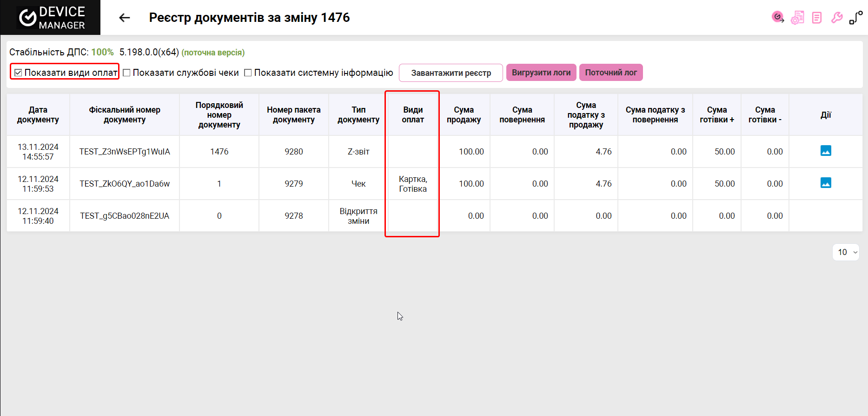Click the Чек document type cell
The height and width of the screenshot is (416, 868).
(x=358, y=184)
